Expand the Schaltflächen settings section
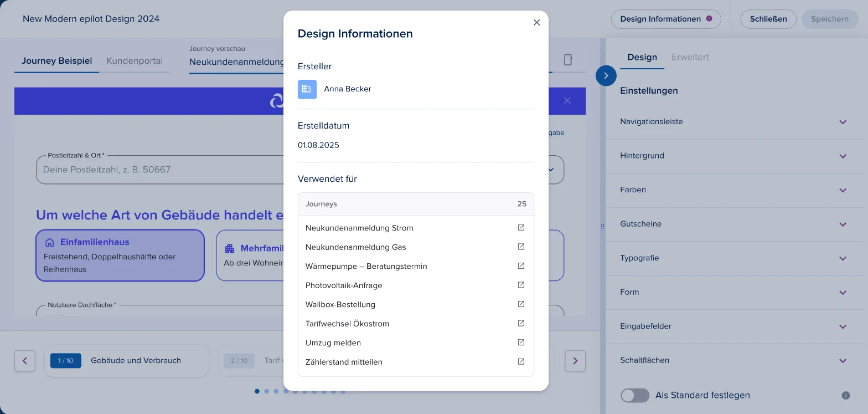The image size is (868, 414). [735, 361]
